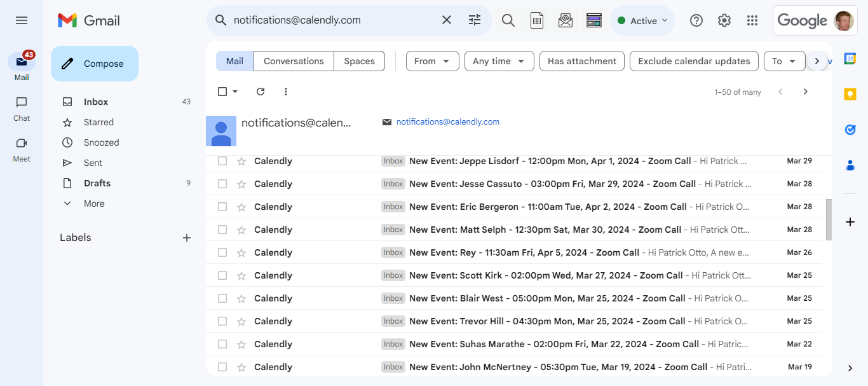868x386 pixels.
Task: Open the select dropdown arrow next to the checkbox
Action: pos(235,92)
